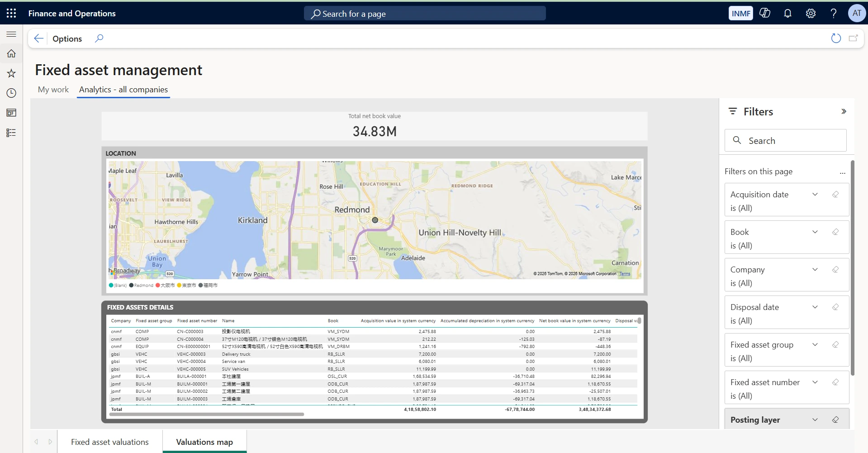Open Modules list icon in sidebar
The height and width of the screenshot is (453, 868).
11,133
